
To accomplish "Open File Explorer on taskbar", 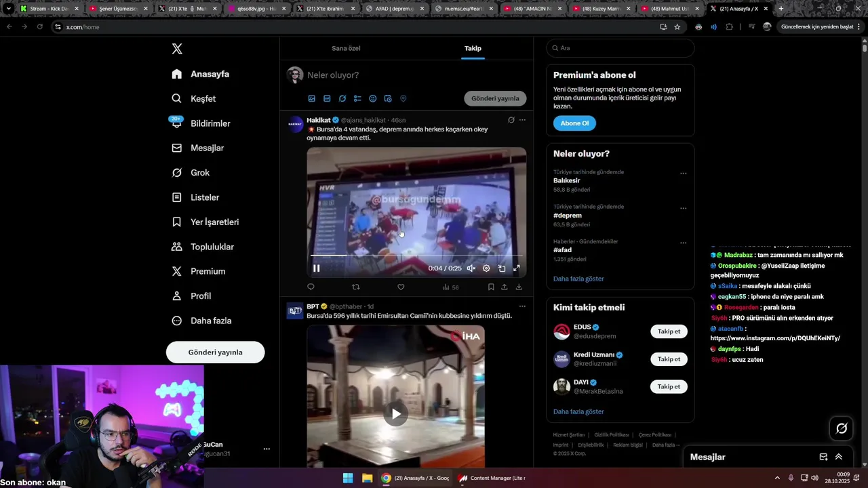I will coord(367,478).
